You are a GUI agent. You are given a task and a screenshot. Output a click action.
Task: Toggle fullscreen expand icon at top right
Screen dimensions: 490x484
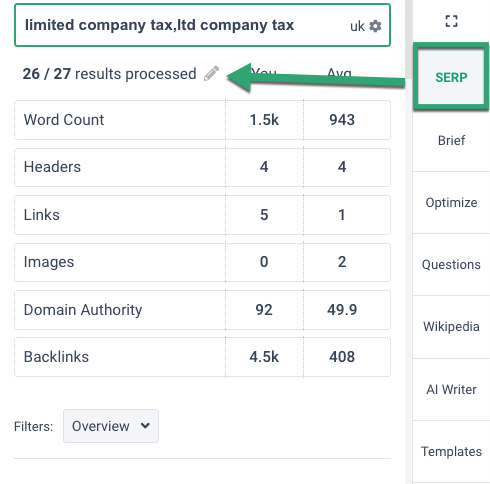click(451, 21)
